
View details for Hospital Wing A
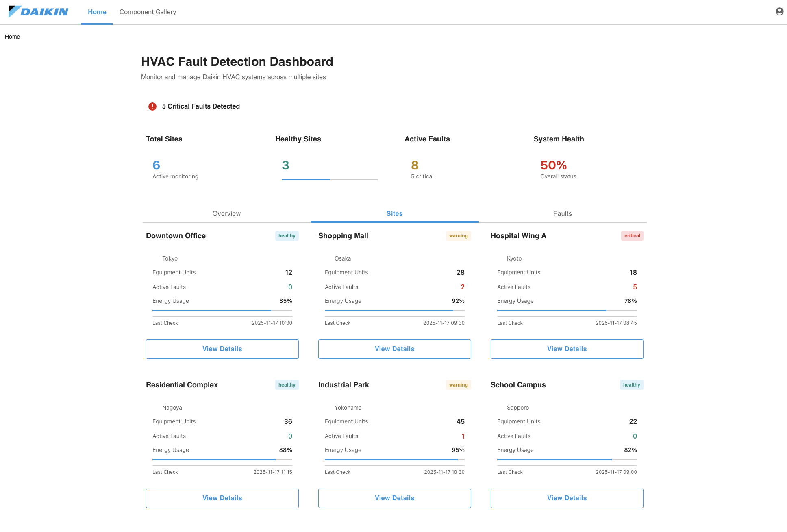click(567, 349)
